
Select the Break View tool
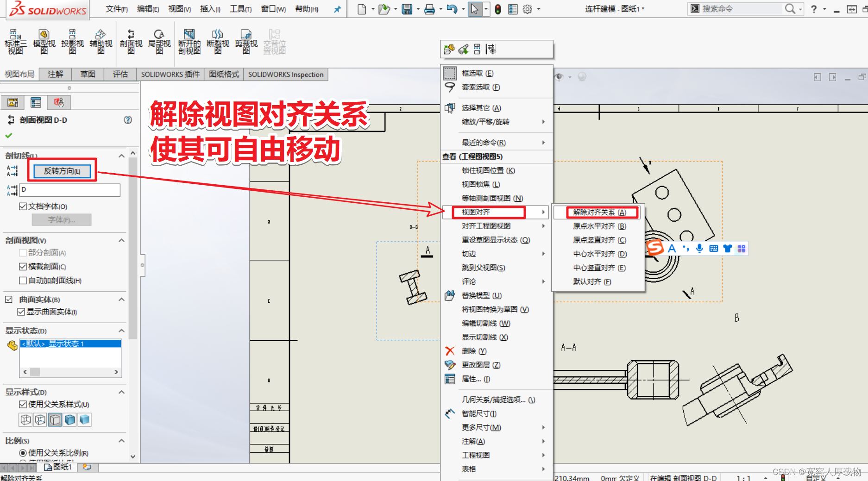point(218,42)
